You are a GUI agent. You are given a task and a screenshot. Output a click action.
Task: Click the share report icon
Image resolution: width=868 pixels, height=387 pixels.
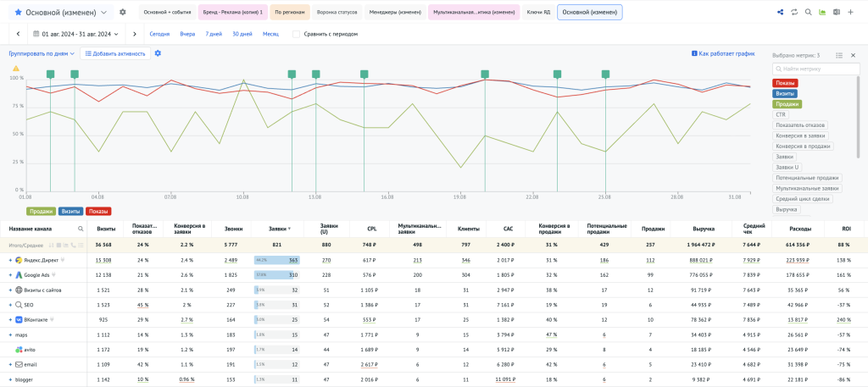[780, 13]
